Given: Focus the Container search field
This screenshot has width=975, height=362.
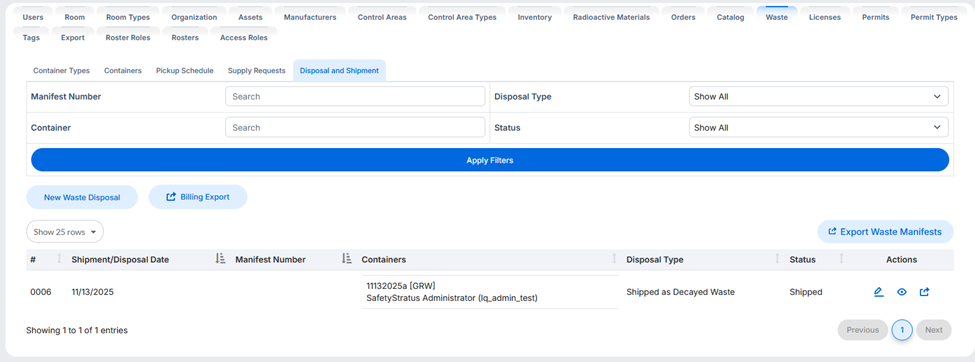Looking at the screenshot, I should click(x=355, y=128).
